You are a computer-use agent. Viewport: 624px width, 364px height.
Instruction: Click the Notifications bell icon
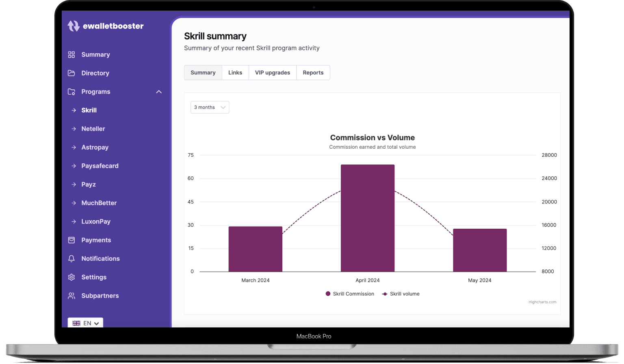coord(71,259)
